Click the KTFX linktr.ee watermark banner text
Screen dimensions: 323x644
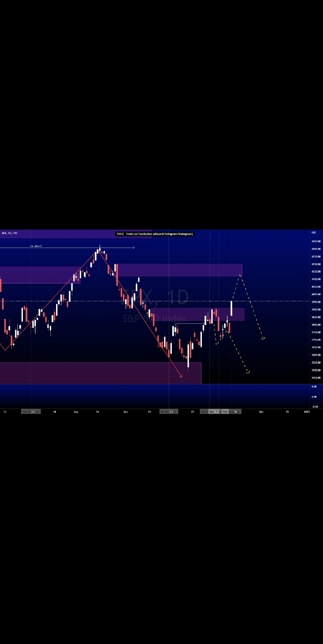click(x=155, y=234)
